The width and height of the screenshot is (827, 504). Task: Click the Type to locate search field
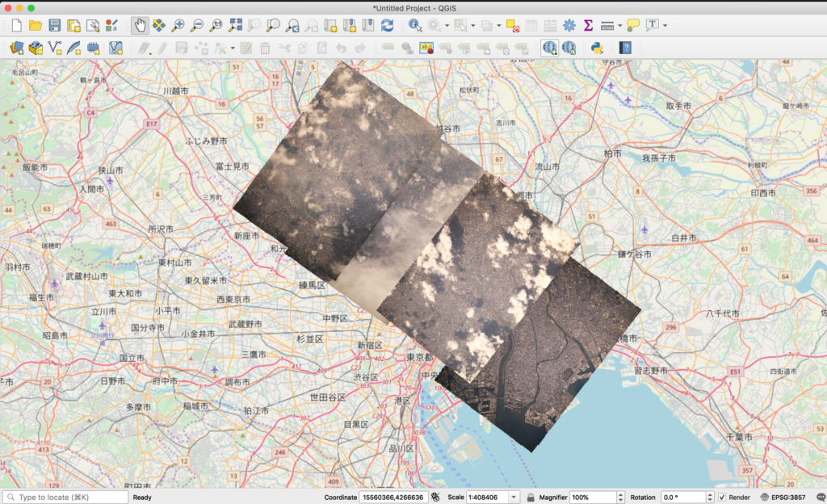tap(65, 496)
